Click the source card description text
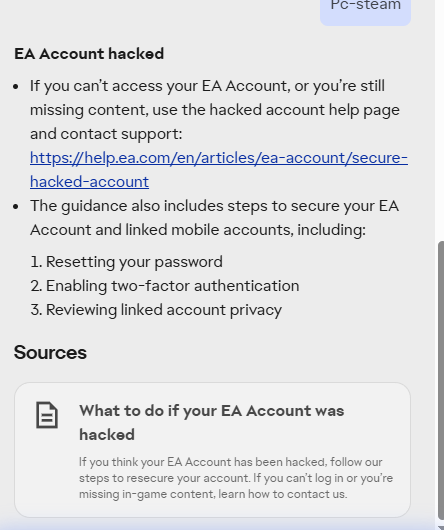444x530 pixels. point(236,478)
